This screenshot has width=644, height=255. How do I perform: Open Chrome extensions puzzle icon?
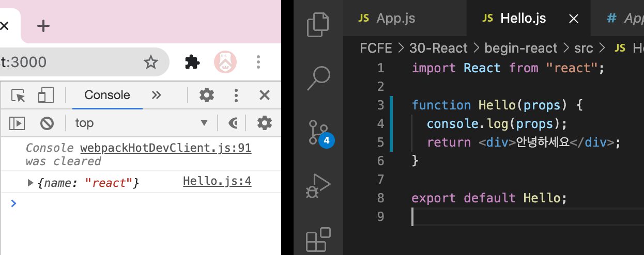click(192, 62)
